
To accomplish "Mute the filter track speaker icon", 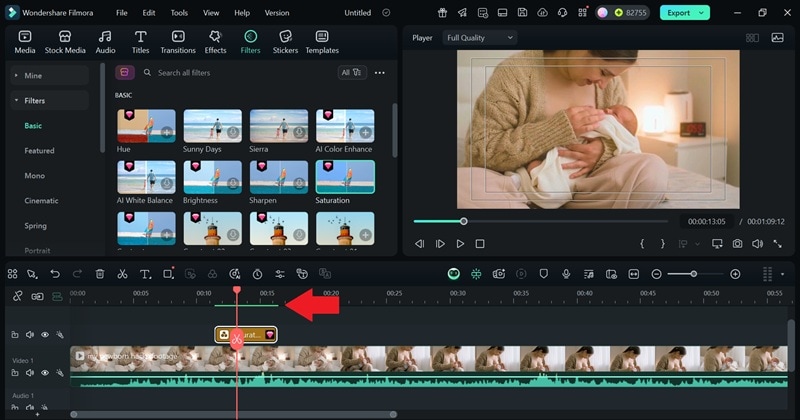I will pyautogui.click(x=30, y=335).
